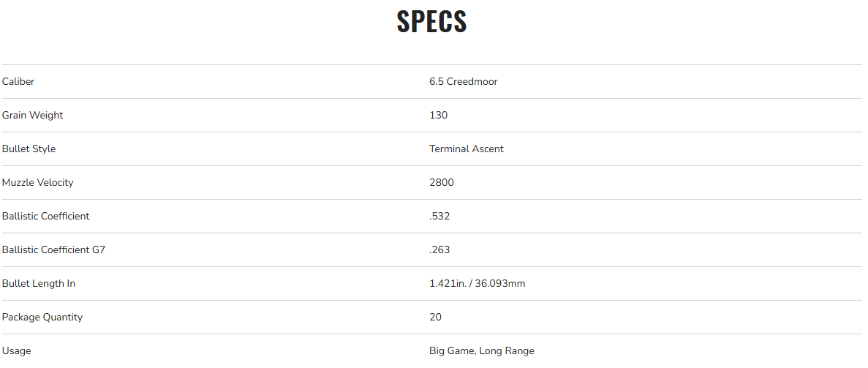Viewport: 868px width, 368px height.
Task: Click the Big Game usage text
Action: coord(452,351)
